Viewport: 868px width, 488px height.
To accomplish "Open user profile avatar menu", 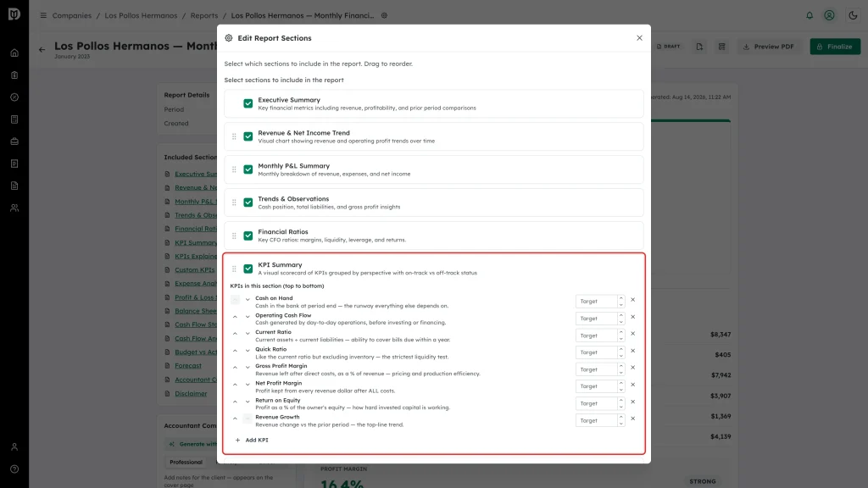I will coord(829,15).
